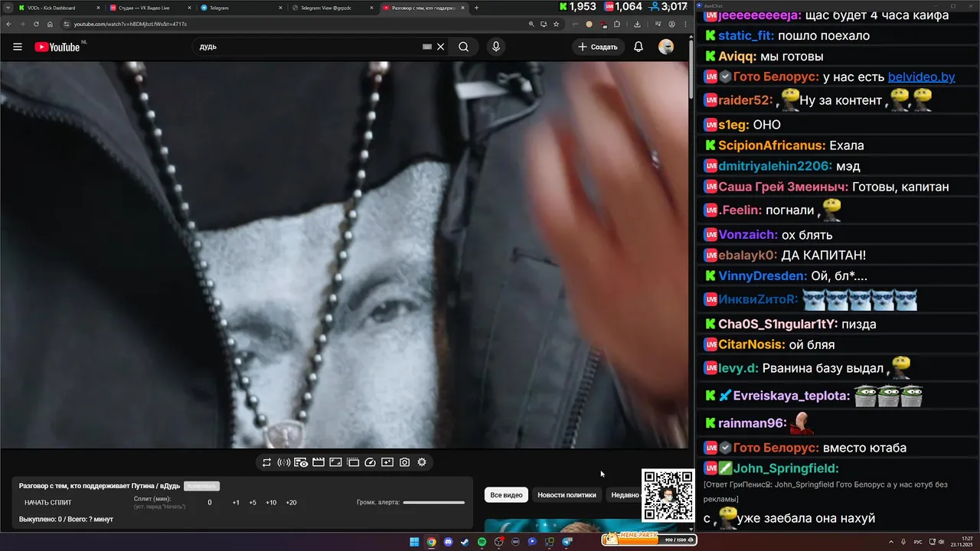Image resolution: width=980 pixels, height=551 pixels.
Task: Select the Новости политики filter chip
Action: (567, 495)
